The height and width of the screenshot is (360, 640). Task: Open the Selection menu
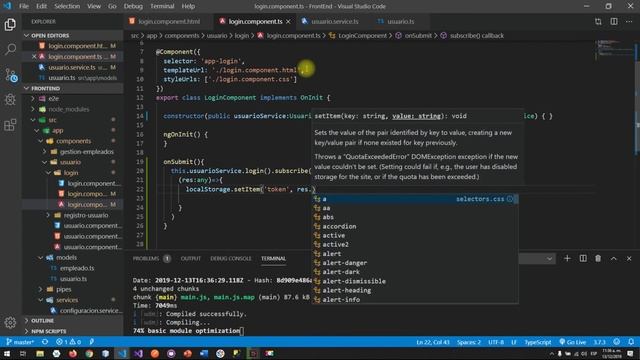(67, 6)
